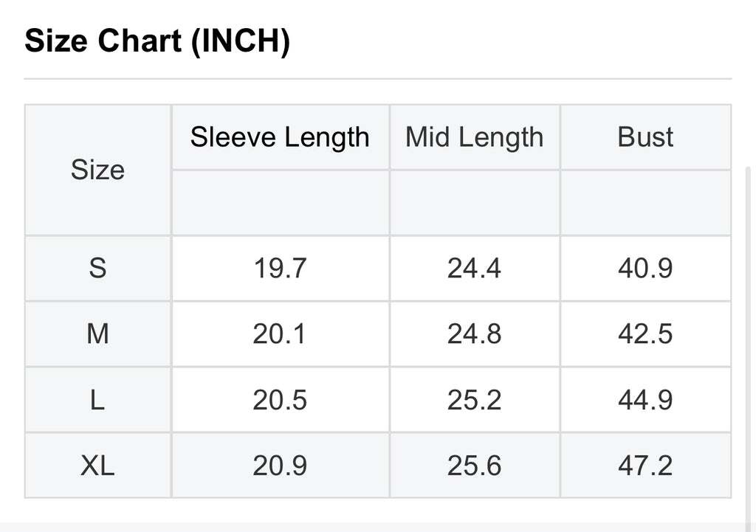This screenshot has height=532, width=756.
Task: Click bust value 47.2
Action: [x=645, y=466]
